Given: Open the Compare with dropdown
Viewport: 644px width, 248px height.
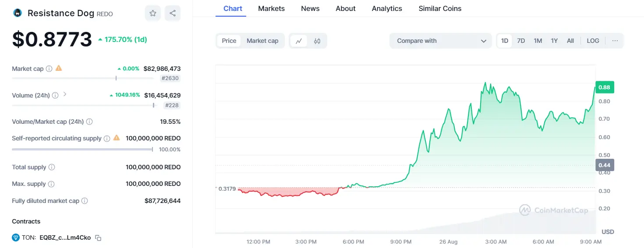Looking at the screenshot, I should point(441,41).
